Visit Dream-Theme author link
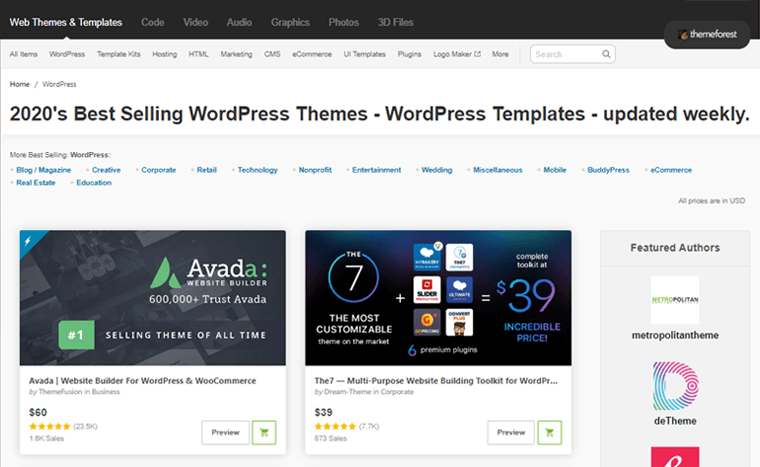 pyautogui.click(x=347, y=392)
